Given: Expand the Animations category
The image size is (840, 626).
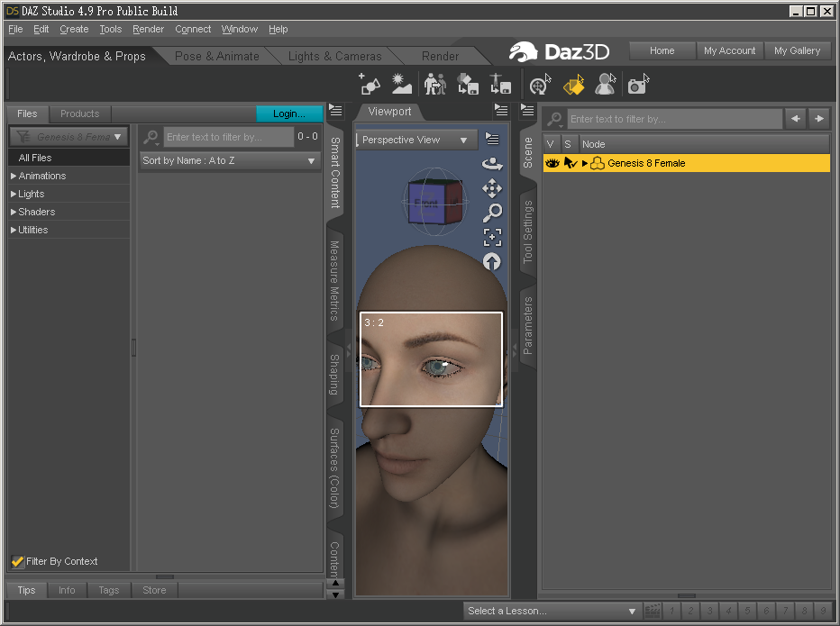Looking at the screenshot, I should pos(14,176).
